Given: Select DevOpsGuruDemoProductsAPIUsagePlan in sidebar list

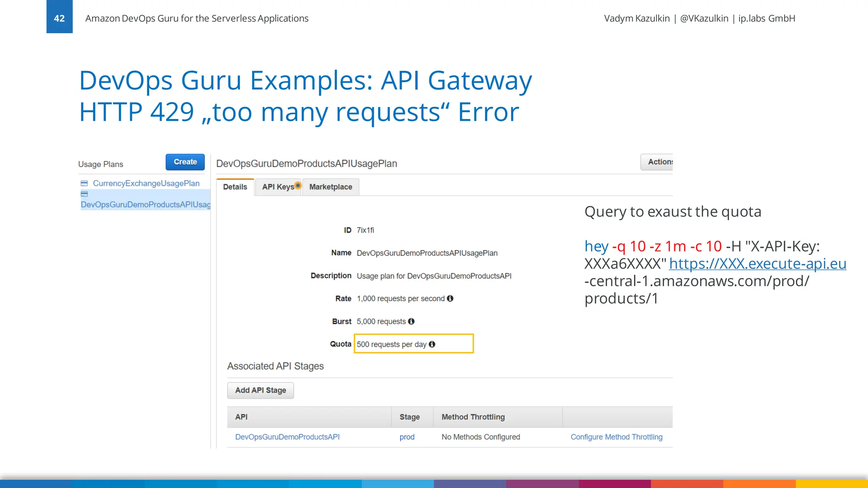Looking at the screenshot, I should (145, 205).
